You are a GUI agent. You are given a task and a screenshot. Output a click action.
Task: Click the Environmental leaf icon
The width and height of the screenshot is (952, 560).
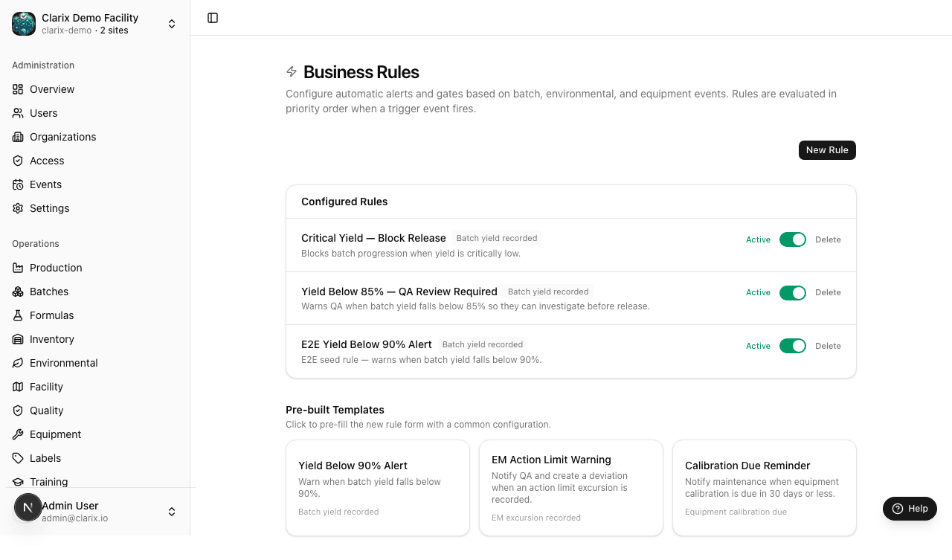(x=18, y=363)
